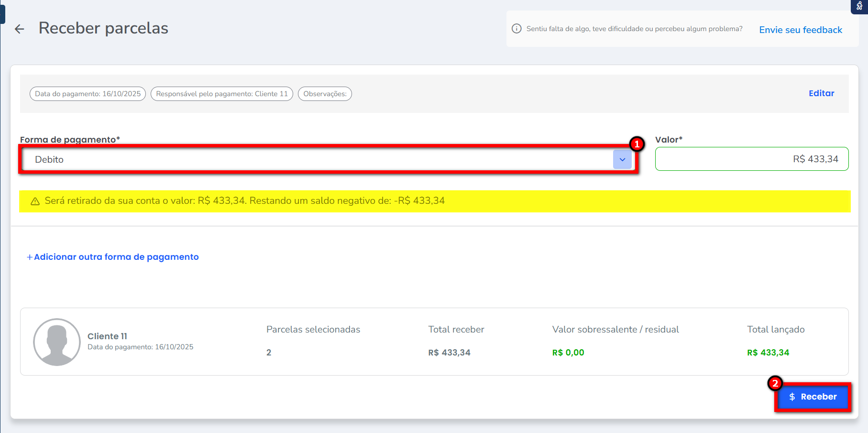Open the Forma de pagamento field showing Debito
The height and width of the screenshot is (433, 868).
tap(316, 159)
